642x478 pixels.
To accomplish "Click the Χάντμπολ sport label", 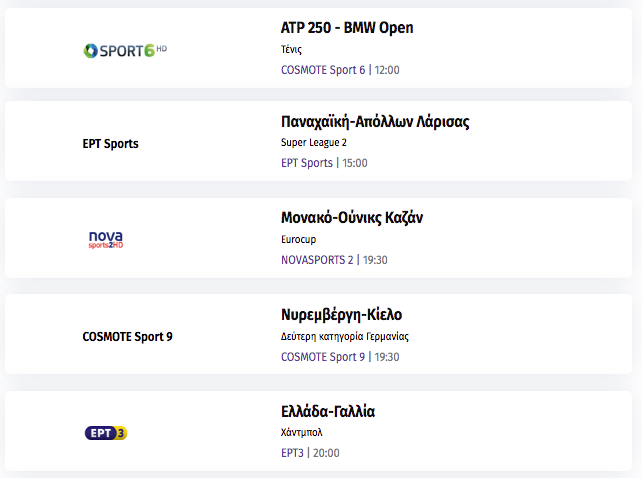I will pyautogui.click(x=302, y=432).
